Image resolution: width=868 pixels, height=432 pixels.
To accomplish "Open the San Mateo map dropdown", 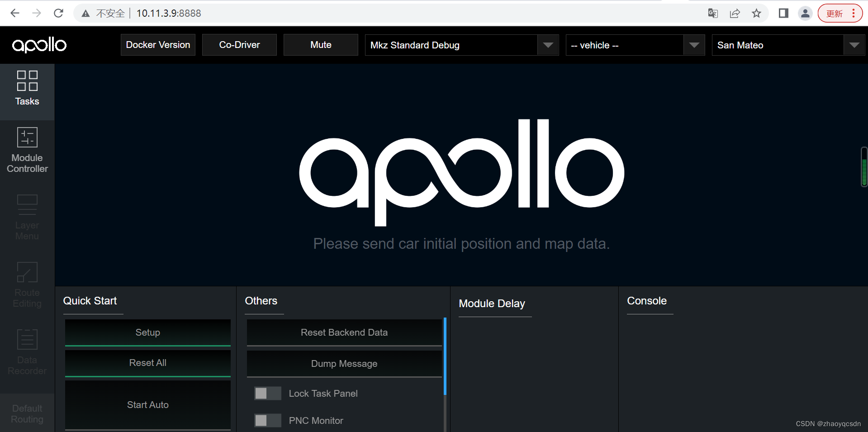I will [x=788, y=45].
